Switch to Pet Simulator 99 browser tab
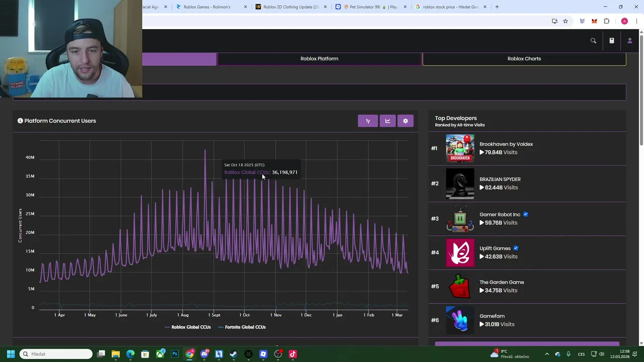This screenshot has width=644, height=362. pyautogui.click(x=371, y=7)
